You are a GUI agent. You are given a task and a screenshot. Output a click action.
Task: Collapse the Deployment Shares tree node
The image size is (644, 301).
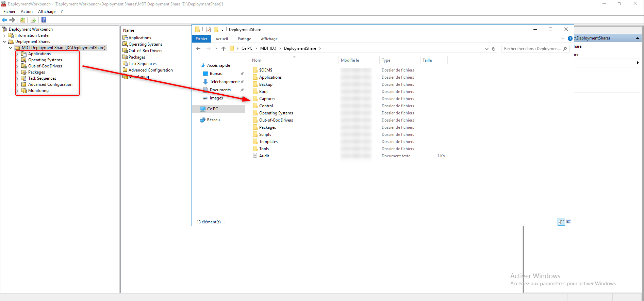click(x=4, y=42)
